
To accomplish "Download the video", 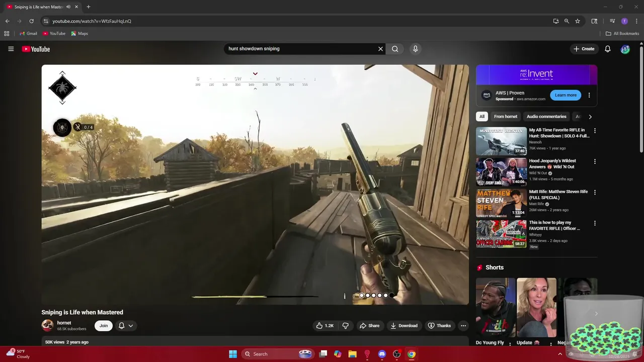I will [404, 326].
